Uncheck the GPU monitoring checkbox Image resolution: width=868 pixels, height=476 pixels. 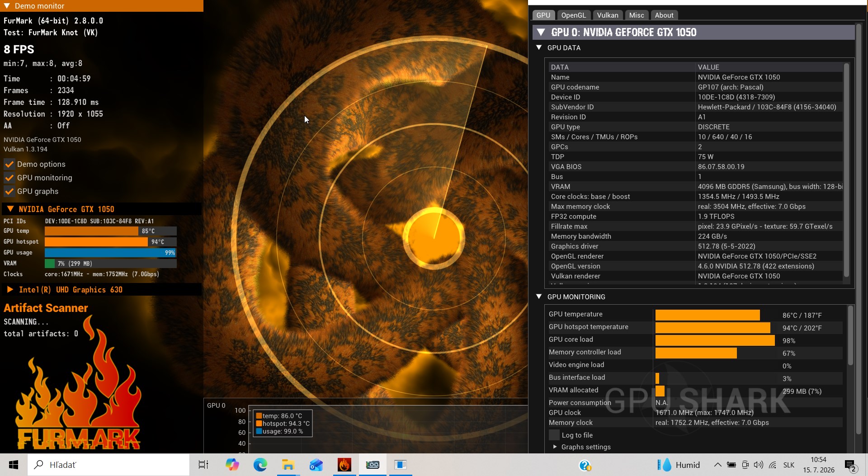pyautogui.click(x=9, y=178)
